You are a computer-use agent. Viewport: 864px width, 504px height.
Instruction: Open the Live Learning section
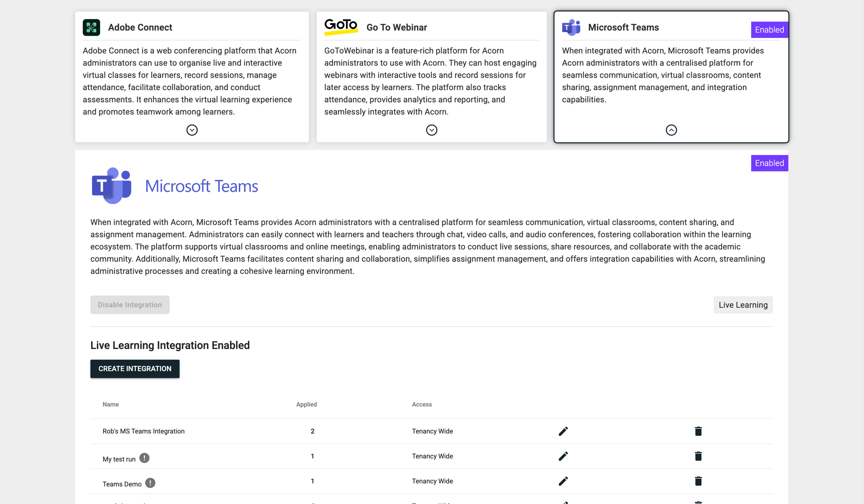point(743,305)
